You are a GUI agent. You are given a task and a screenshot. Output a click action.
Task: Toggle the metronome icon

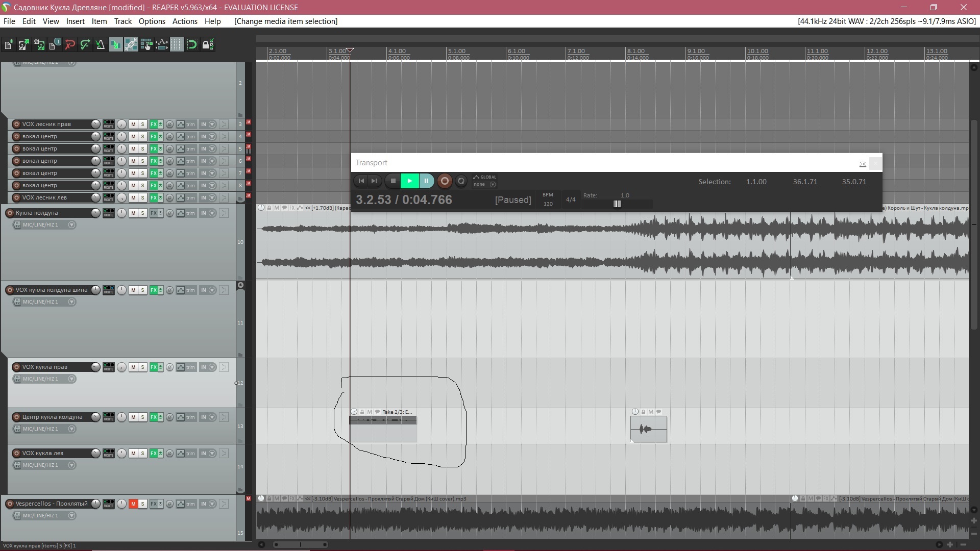click(x=101, y=45)
